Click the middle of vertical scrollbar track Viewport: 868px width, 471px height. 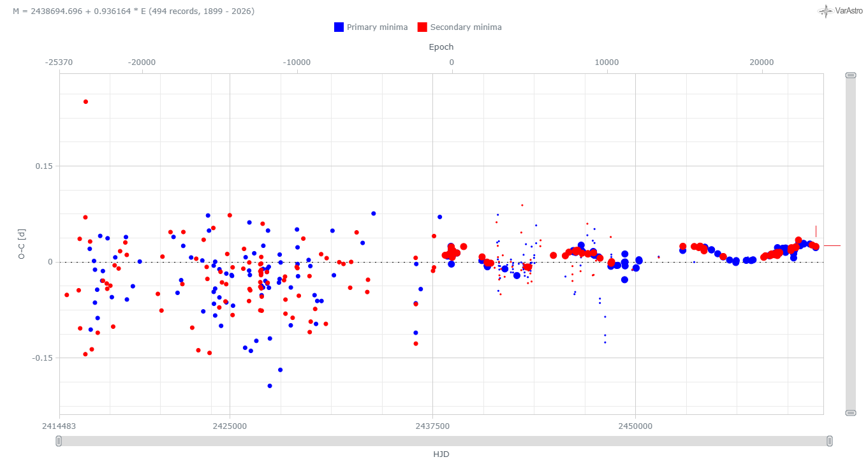coord(850,243)
